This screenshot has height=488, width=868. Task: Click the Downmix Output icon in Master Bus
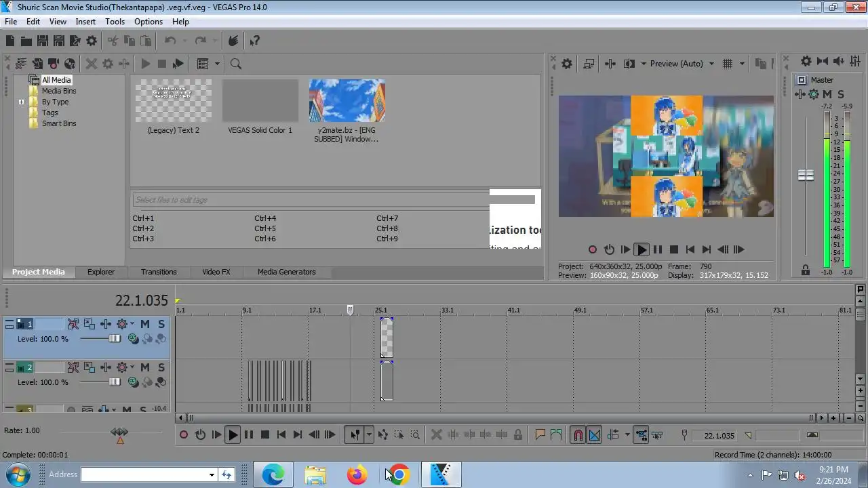[x=823, y=61]
